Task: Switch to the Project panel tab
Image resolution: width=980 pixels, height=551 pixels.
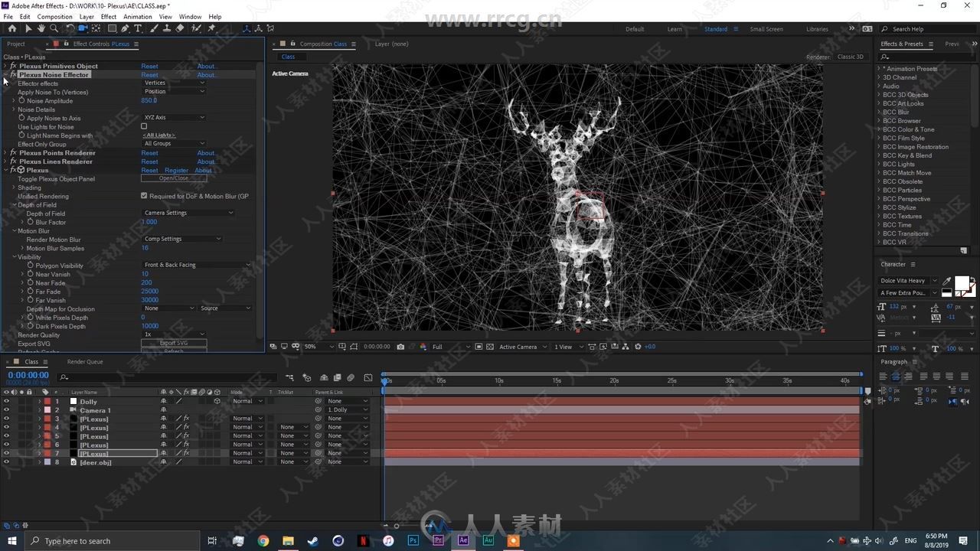Action: click(16, 44)
